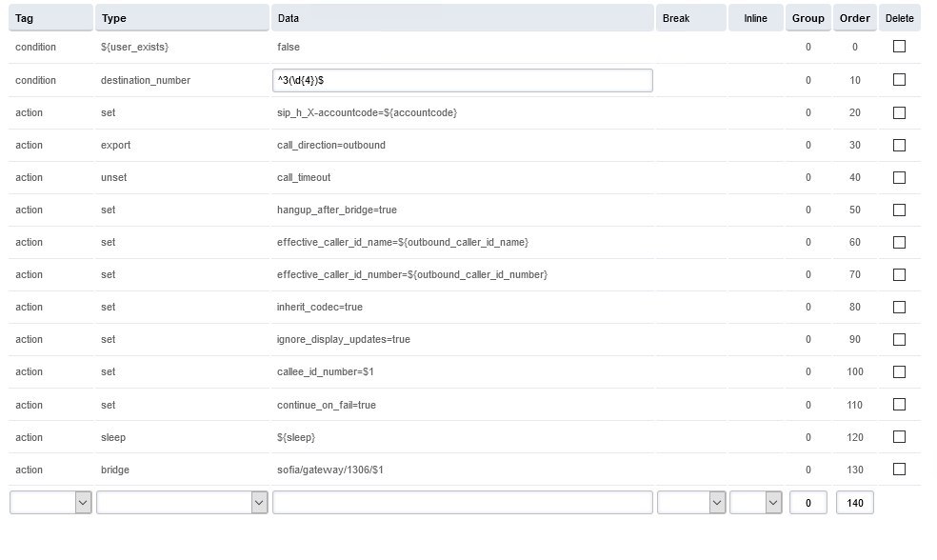Mark call_timeout row for deletion
The height and width of the screenshot is (560, 937).
click(899, 177)
